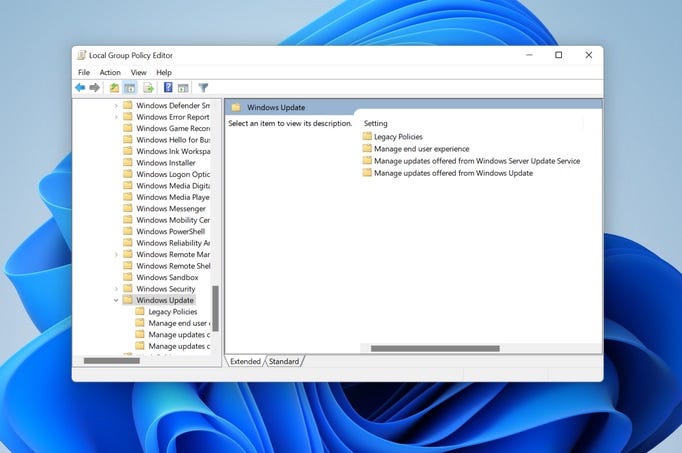Switch to the Extended tab
The height and width of the screenshot is (453, 682).
245,361
